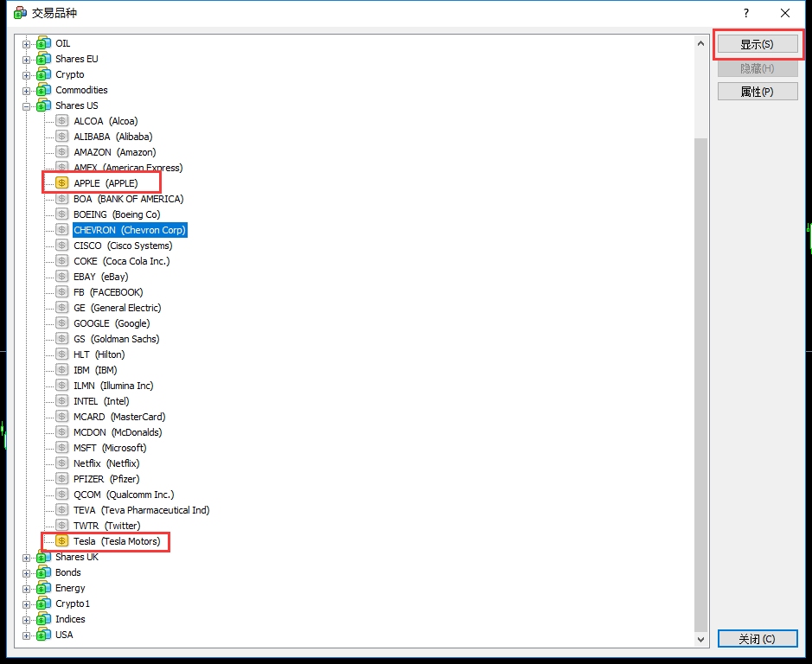Click the Crypto group folder icon
This screenshot has height=664, width=812.
point(44,74)
